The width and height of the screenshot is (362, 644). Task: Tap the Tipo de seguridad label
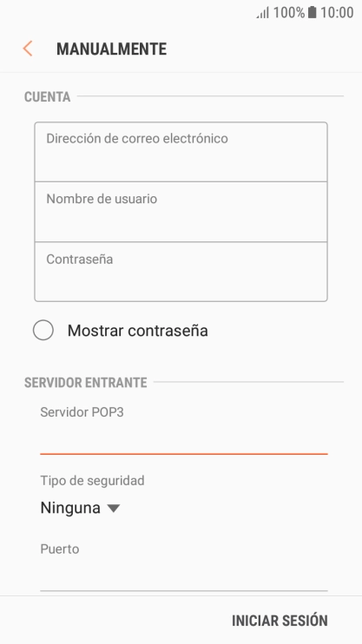click(92, 480)
